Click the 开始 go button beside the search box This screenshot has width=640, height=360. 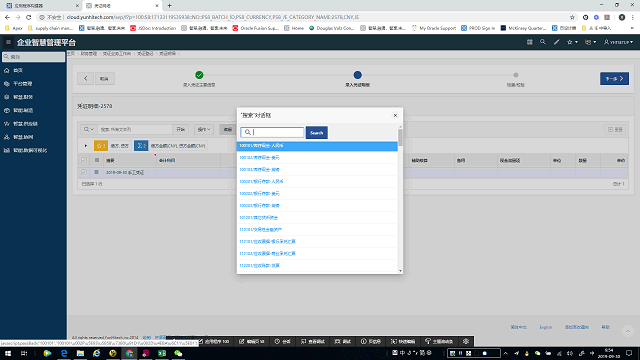click(x=180, y=129)
